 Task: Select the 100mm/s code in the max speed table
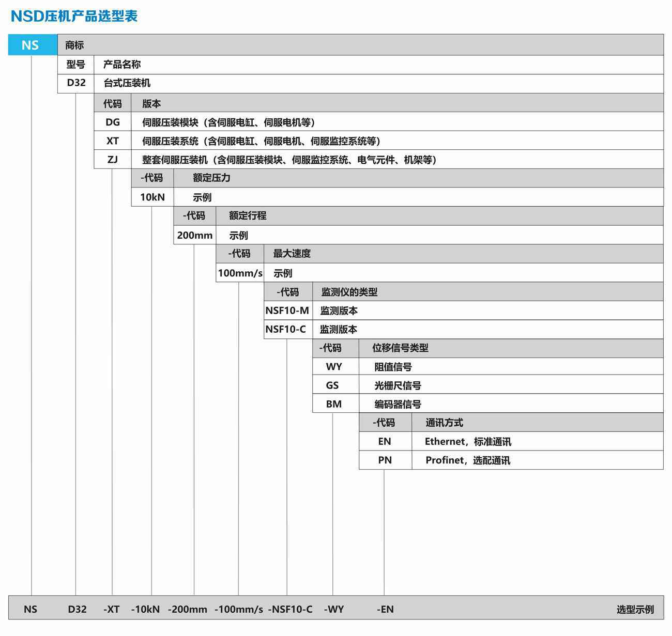pyautogui.click(x=240, y=273)
